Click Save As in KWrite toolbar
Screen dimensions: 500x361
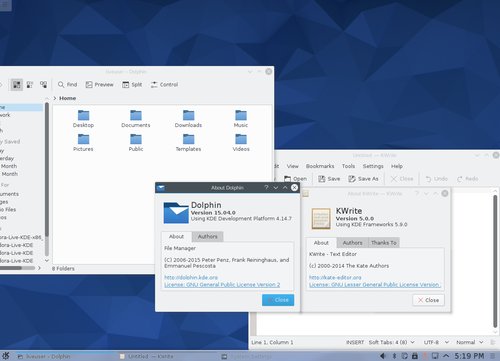(363, 179)
